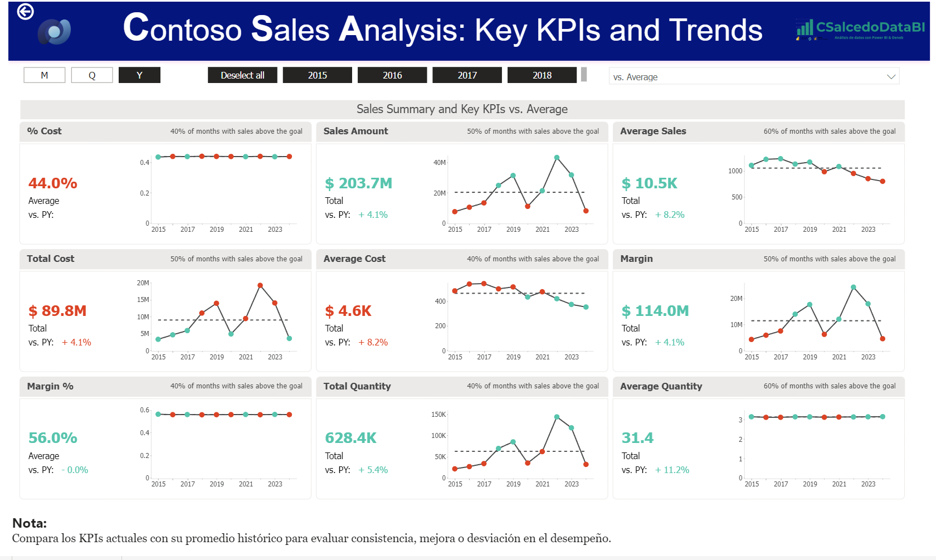The image size is (936, 560).
Task: Open the vs. Average comparison dropdown
Action: (747, 77)
